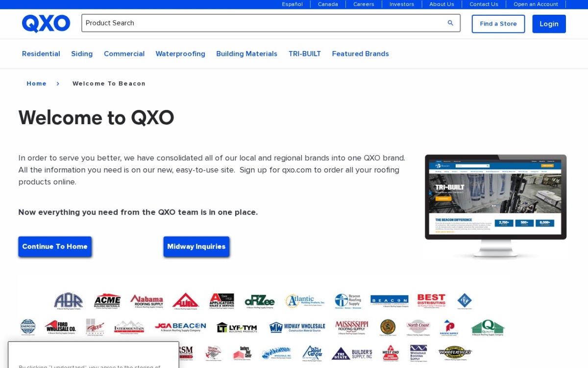Image resolution: width=588 pixels, height=368 pixels.
Task: Click the Tri State Builder's Supply logo
Action: (x=352, y=353)
